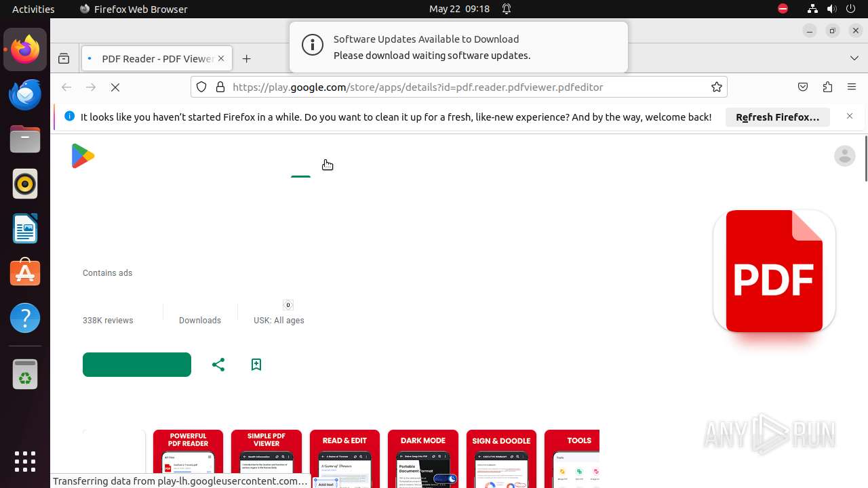Launch LibreOffice Writer from the dock
The image size is (868, 488).
point(25,228)
